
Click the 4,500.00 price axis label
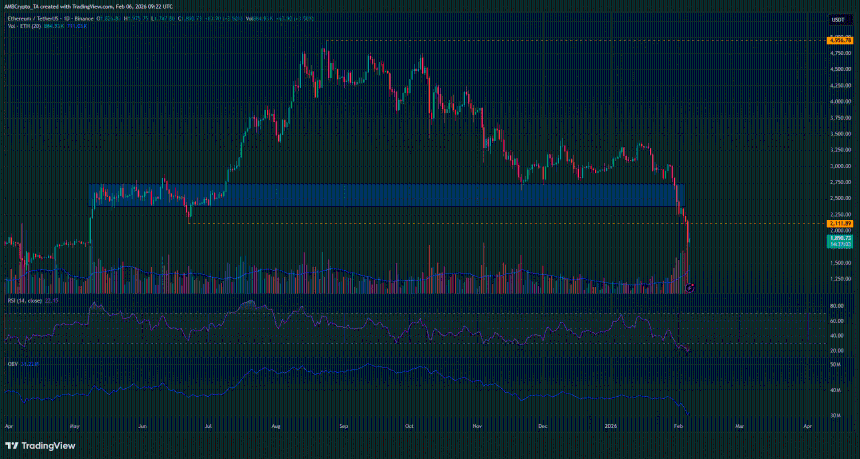pos(839,69)
